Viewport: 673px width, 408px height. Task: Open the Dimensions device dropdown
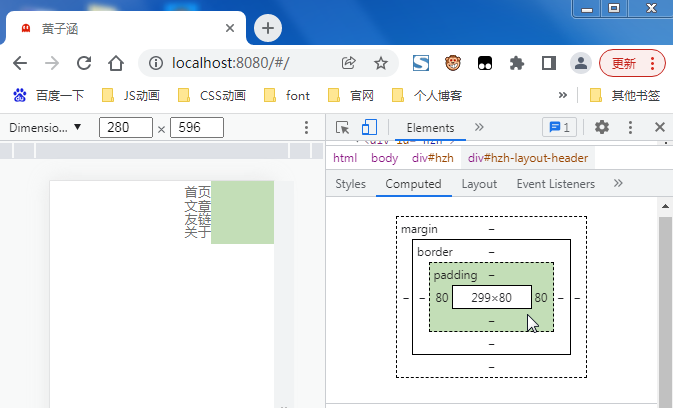click(45, 128)
